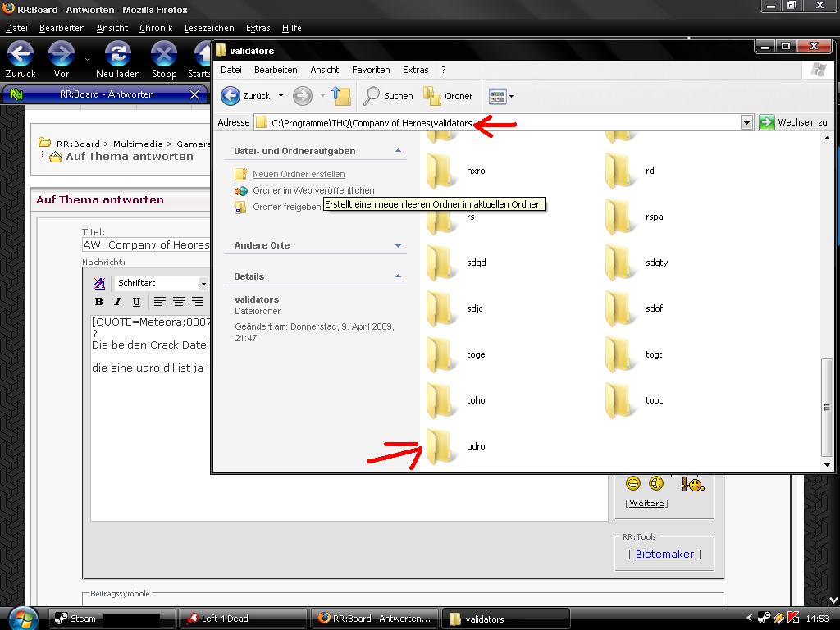Click the Explorer scrollbar down arrow

pyautogui.click(x=827, y=465)
